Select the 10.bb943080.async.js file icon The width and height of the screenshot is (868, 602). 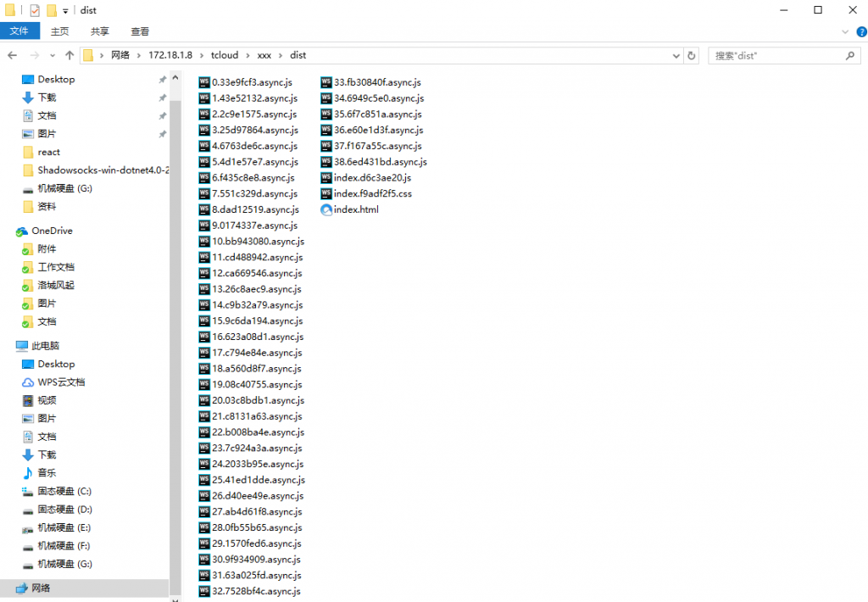(204, 242)
